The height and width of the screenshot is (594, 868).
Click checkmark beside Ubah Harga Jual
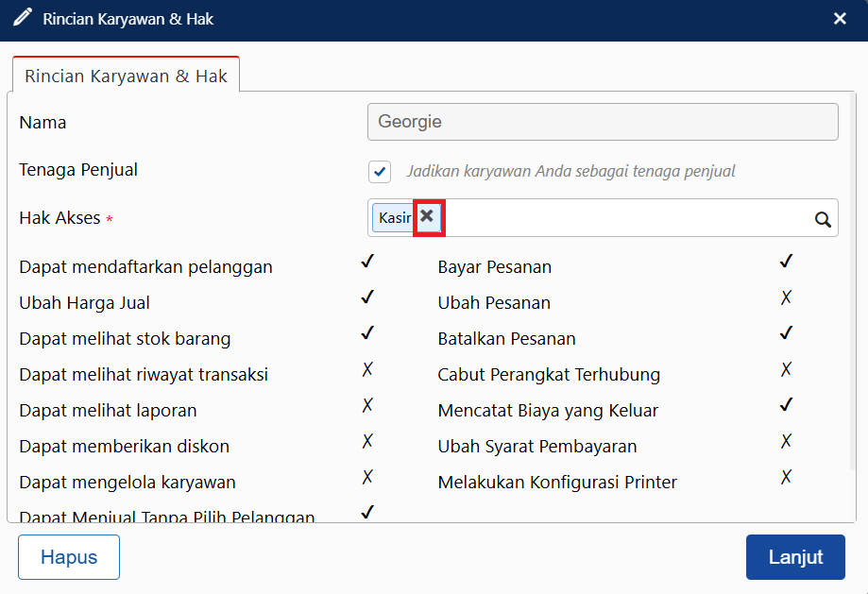[x=367, y=297]
